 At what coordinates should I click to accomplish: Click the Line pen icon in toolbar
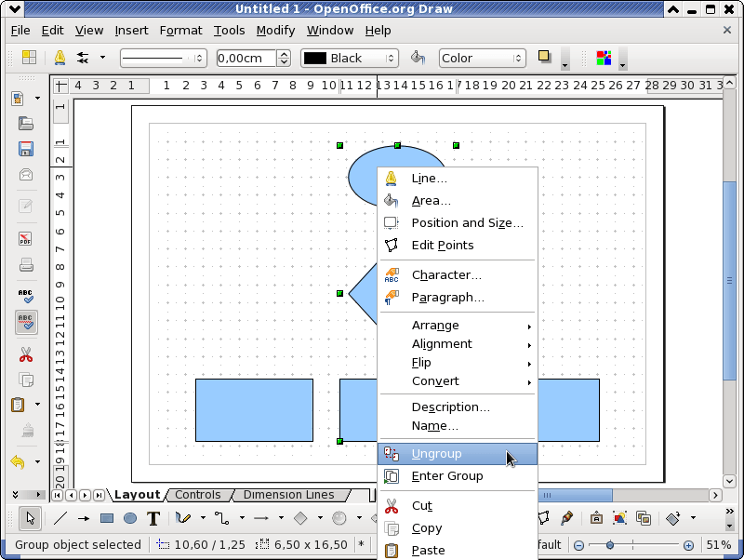(x=60, y=58)
